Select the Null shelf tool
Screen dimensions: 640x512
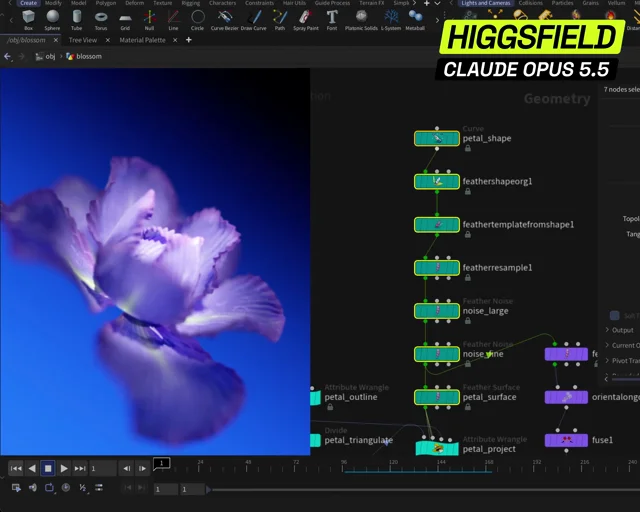coord(149,20)
